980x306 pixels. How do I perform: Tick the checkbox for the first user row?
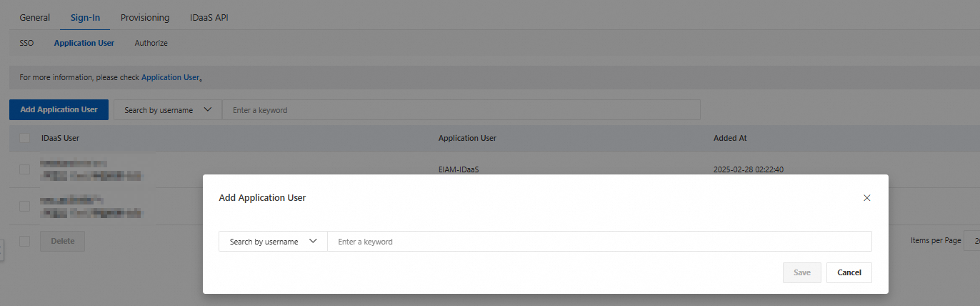[25, 169]
